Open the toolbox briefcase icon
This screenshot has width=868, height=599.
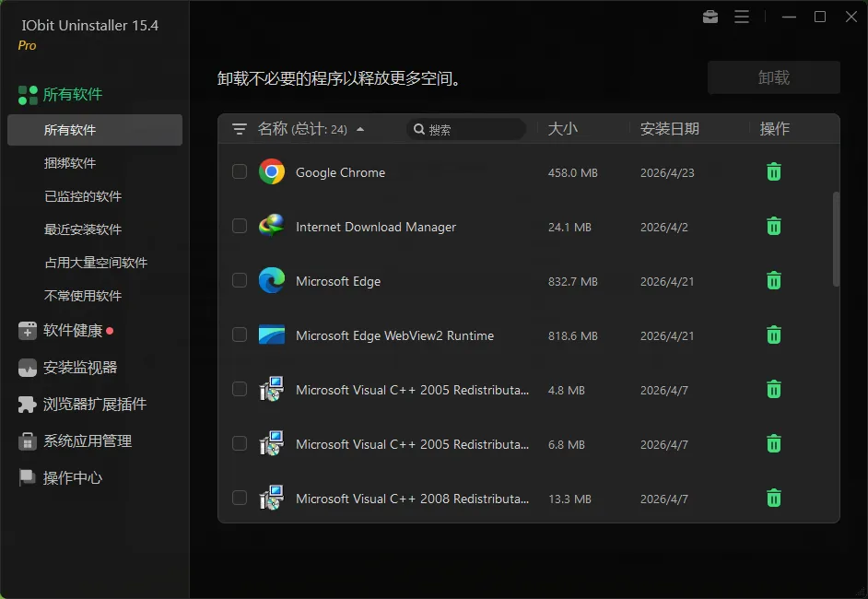(710, 18)
